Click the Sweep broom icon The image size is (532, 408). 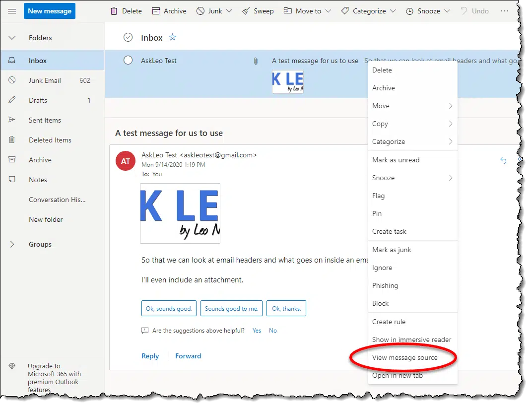pyautogui.click(x=246, y=11)
